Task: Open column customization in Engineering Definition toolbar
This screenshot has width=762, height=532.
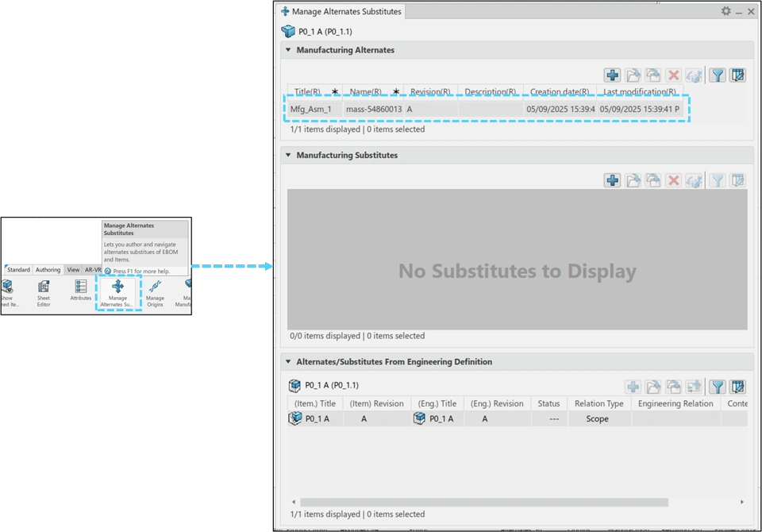Action: point(737,387)
